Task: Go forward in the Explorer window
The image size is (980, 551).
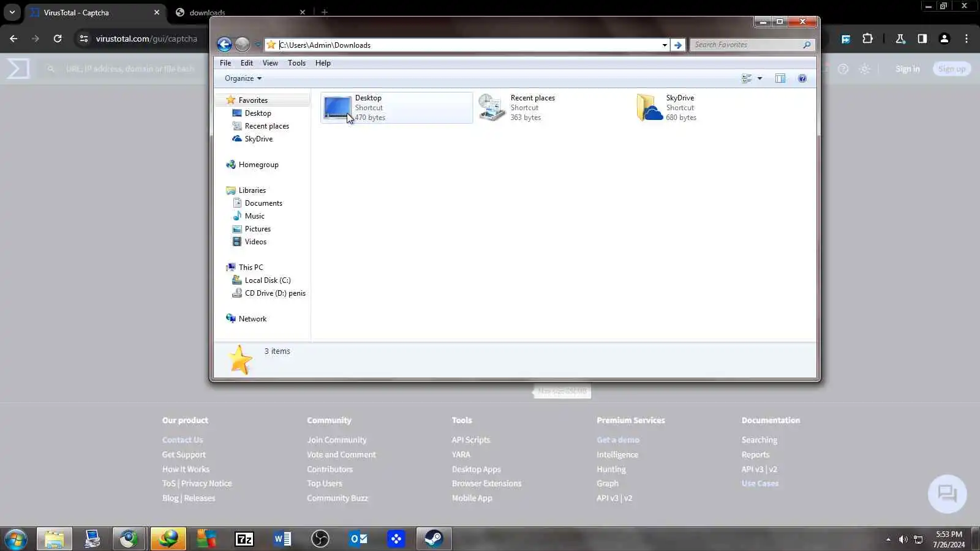Action: [x=243, y=44]
